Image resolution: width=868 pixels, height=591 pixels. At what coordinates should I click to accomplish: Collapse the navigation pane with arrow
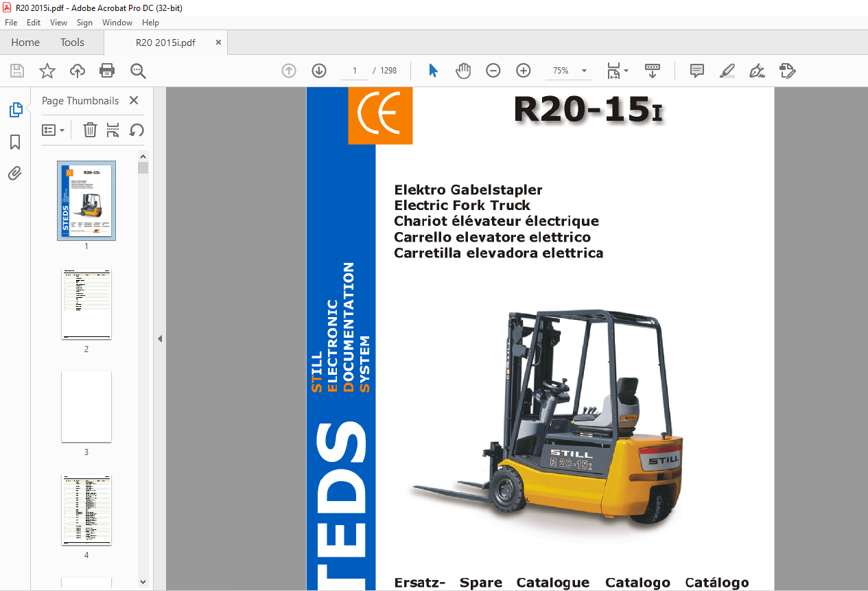coord(159,338)
